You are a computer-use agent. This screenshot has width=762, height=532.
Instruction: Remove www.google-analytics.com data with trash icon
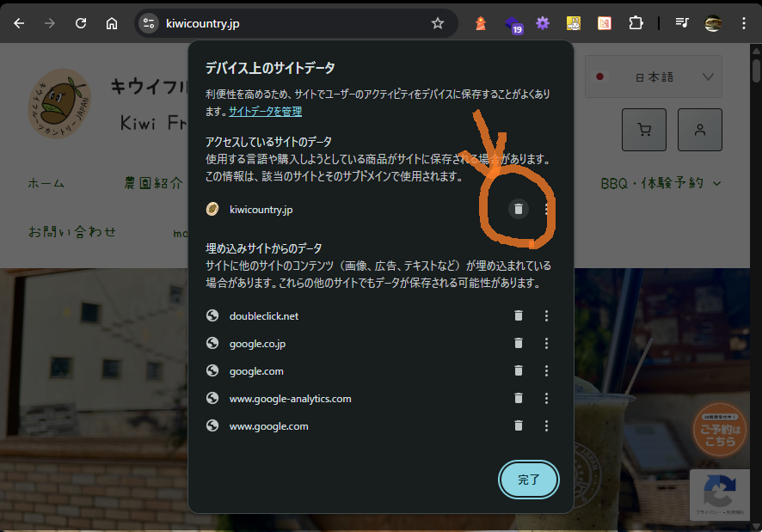(518, 398)
